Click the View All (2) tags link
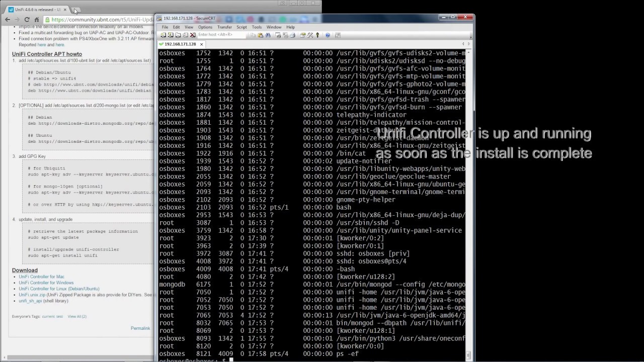 point(77,316)
